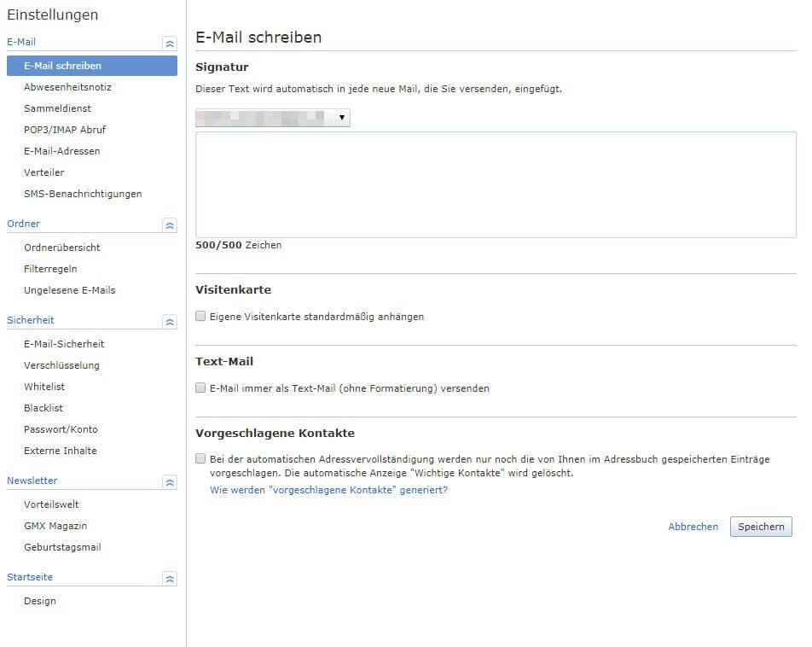Viewport: 812px width, 647px height.
Task: Enable always send as Text-Mail checkbox
Action: pos(200,388)
